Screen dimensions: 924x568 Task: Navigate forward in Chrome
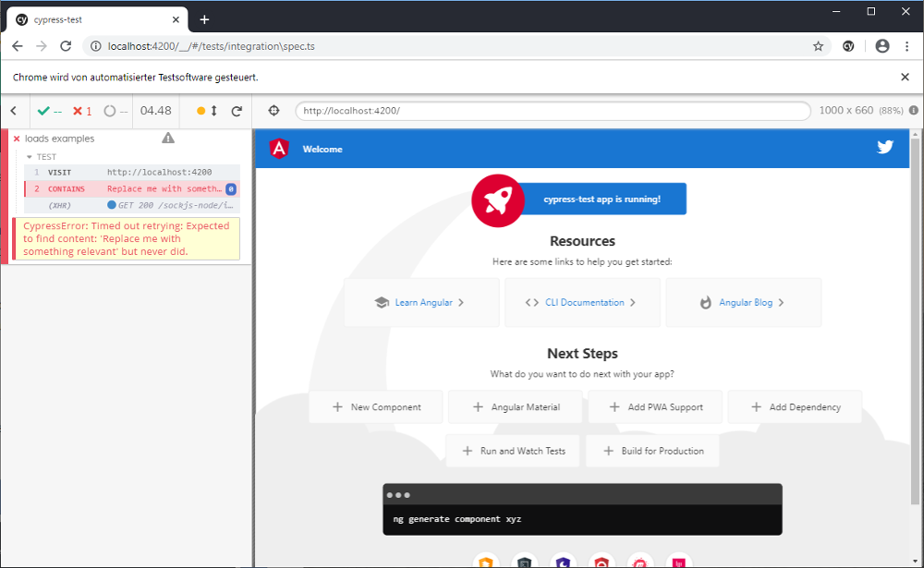[42, 46]
